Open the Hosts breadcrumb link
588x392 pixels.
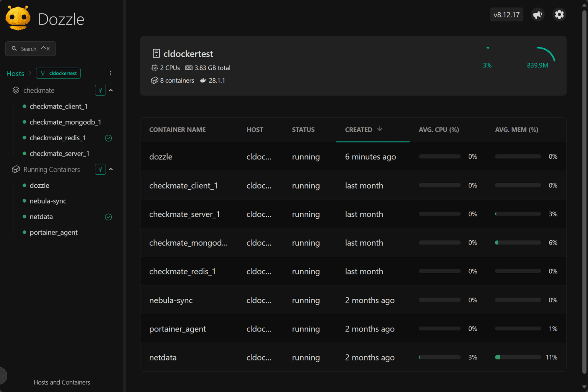(15, 73)
